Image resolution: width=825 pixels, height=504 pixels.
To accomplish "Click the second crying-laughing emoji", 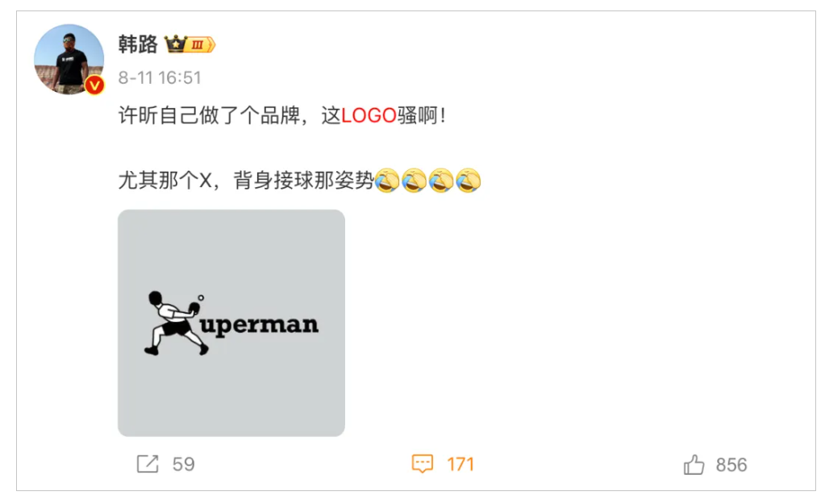I will point(414,181).
